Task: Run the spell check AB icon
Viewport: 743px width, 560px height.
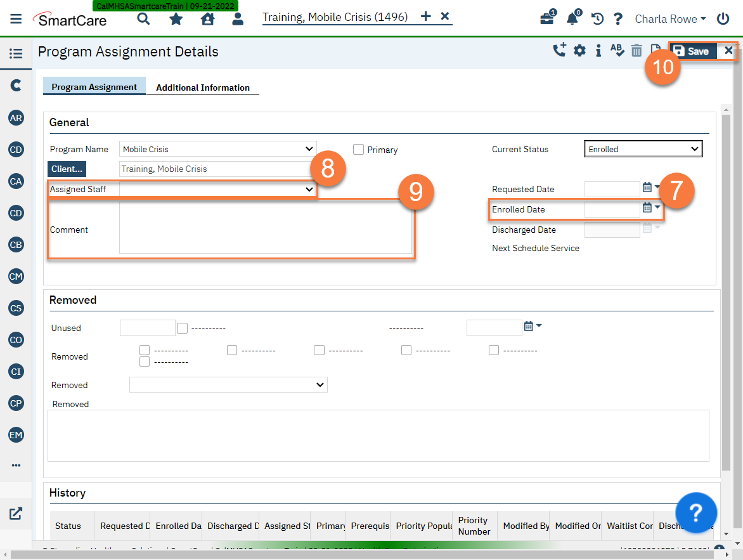Action: tap(617, 50)
